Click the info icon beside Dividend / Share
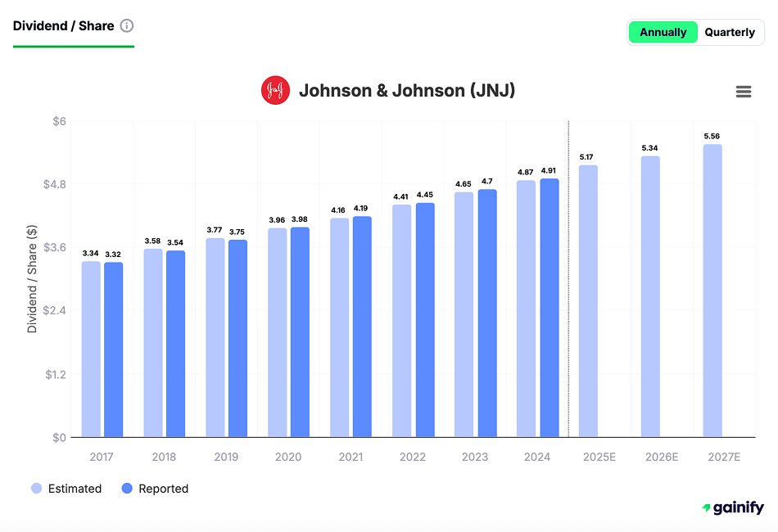Viewport: 778px width, 532px height. click(127, 25)
